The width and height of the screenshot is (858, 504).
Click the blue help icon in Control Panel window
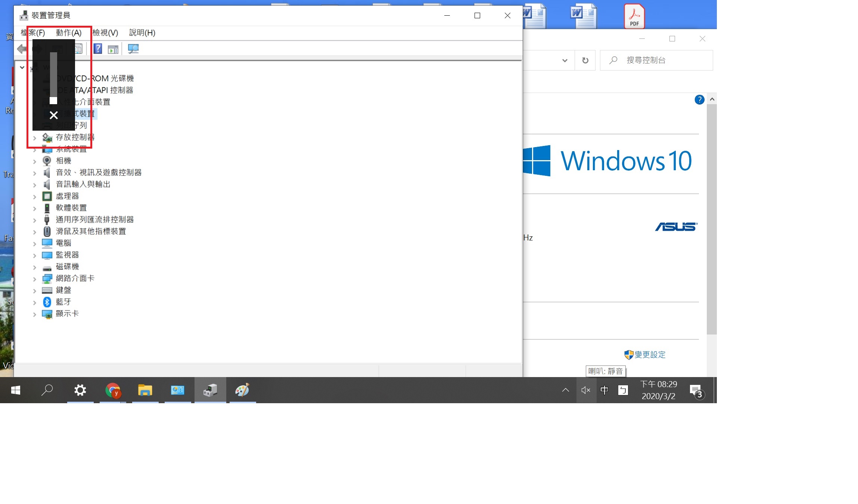click(699, 100)
